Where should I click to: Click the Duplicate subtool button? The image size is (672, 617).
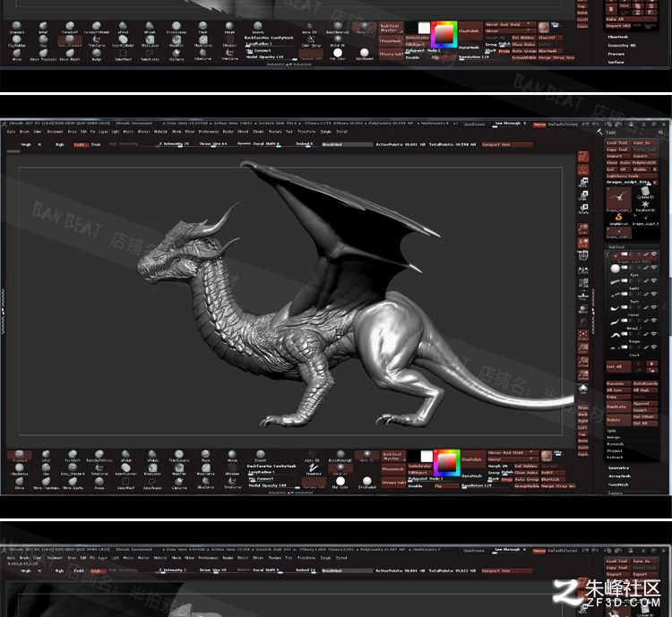tap(617, 407)
